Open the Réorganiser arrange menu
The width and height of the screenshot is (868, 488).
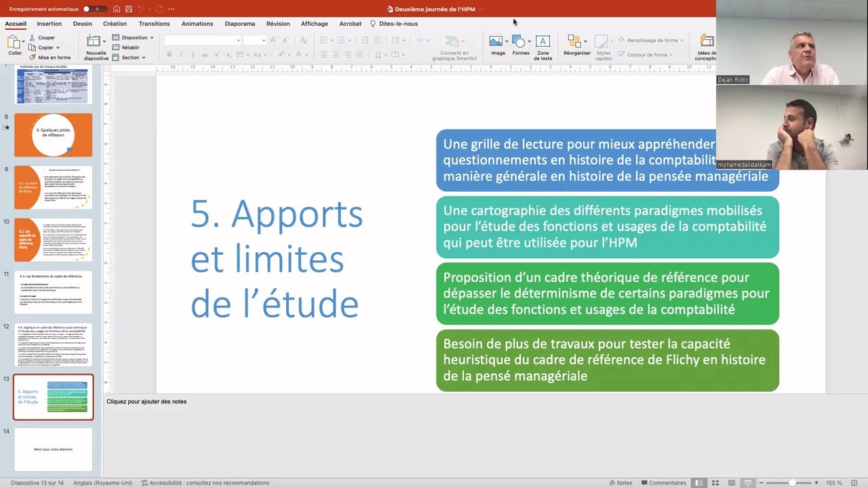pos(576,46)
